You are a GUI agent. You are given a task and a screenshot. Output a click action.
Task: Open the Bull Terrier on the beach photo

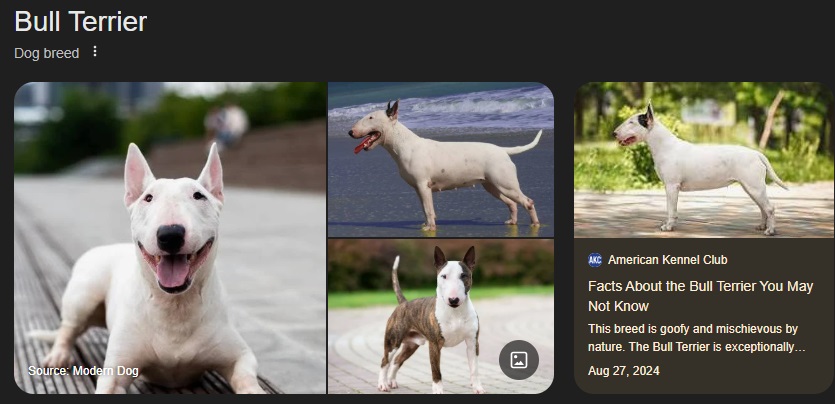click(x=440, y=159)
